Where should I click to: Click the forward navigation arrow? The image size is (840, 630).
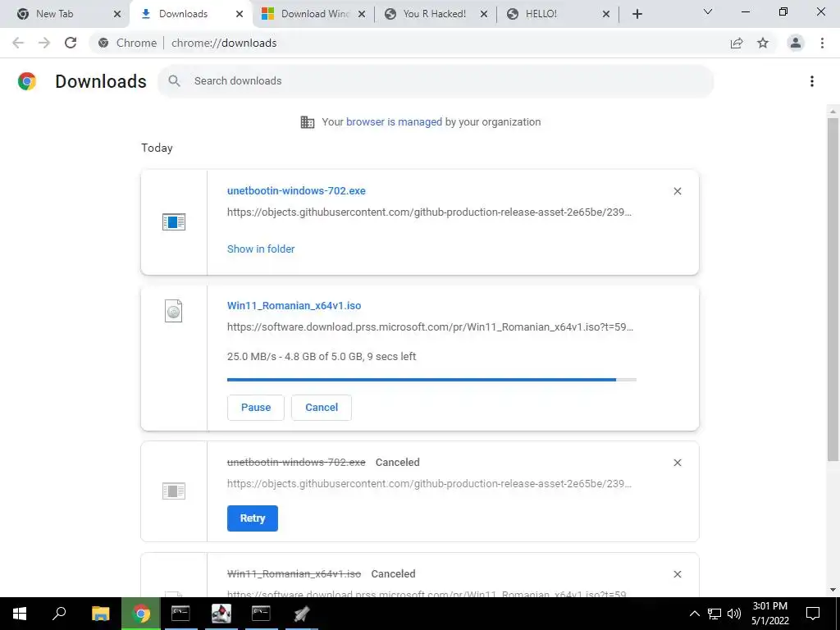coord(44,43)
